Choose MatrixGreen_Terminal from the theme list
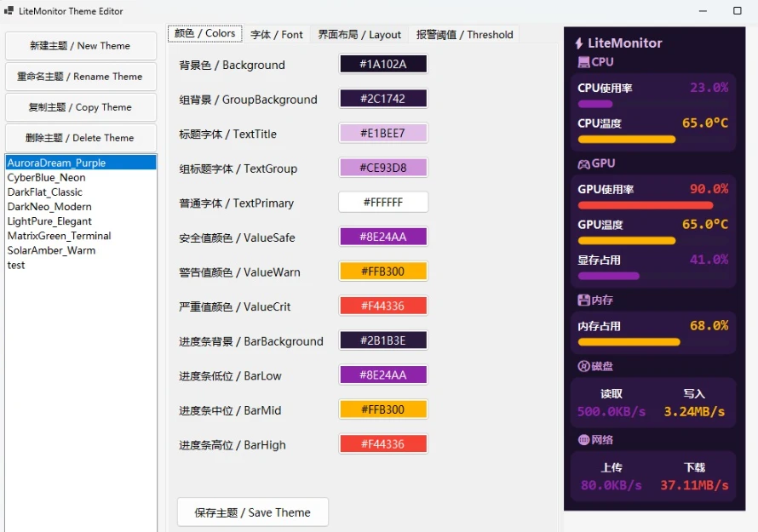The height and width of the screenshot is (532, 758). pyautogui.click(x=60, y=236)
